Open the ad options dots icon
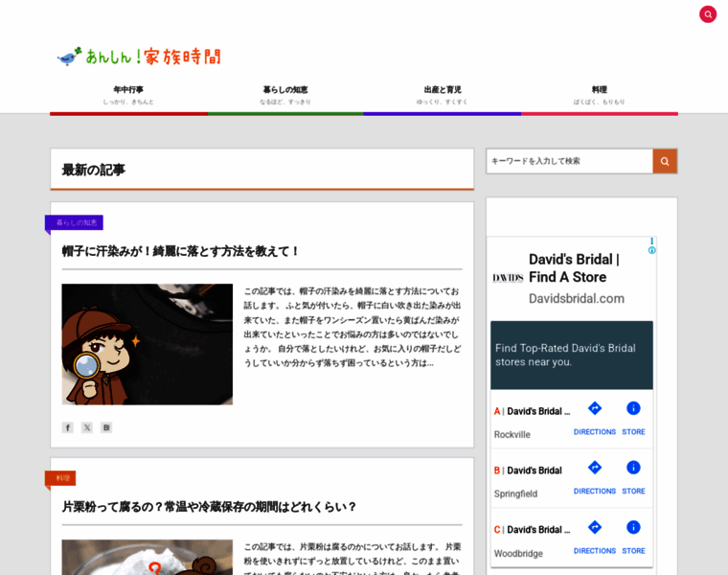728x575 pixels. [652, 241]
